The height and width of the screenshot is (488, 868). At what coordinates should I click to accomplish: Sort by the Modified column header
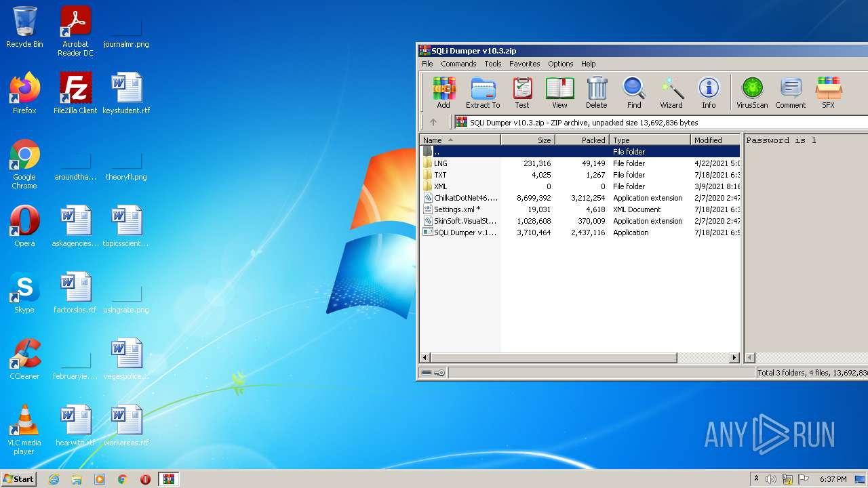click(715, 140)
